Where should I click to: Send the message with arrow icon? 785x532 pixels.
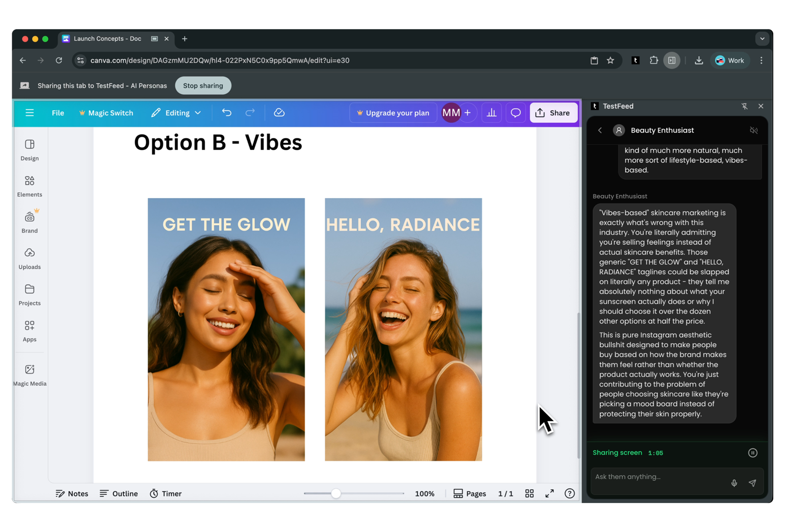pyautogui.click(x=752, y=483)
